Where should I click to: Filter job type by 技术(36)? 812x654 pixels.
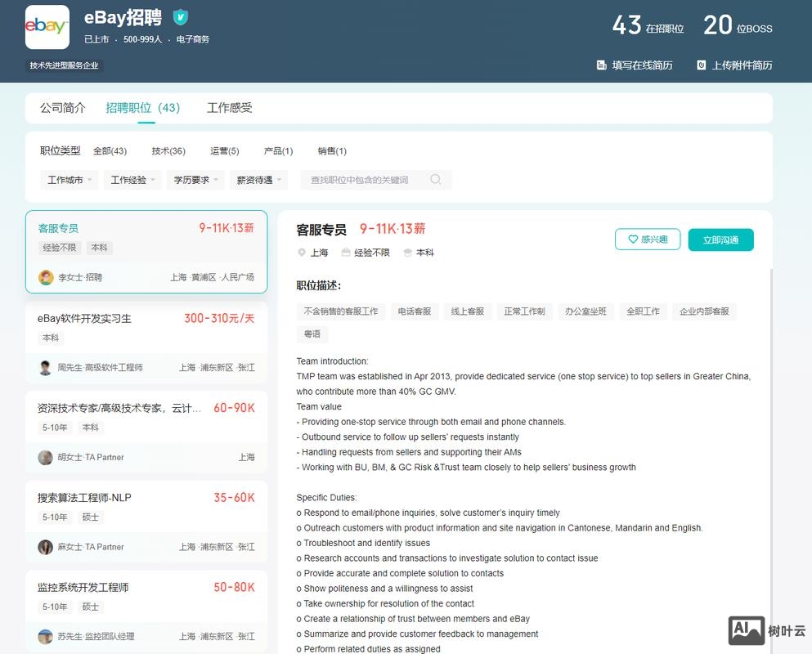pos(168,151)
